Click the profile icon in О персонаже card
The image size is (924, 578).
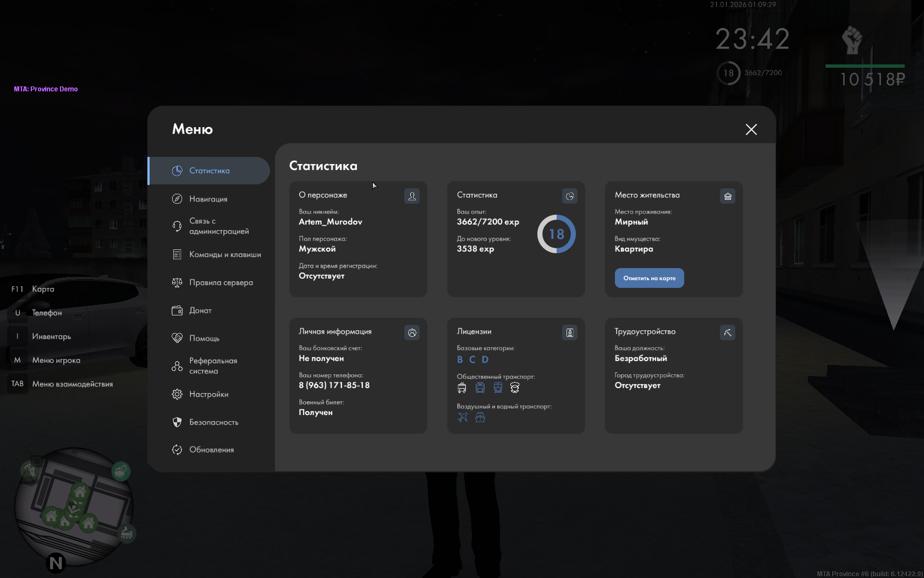click(x=411, y=196)
